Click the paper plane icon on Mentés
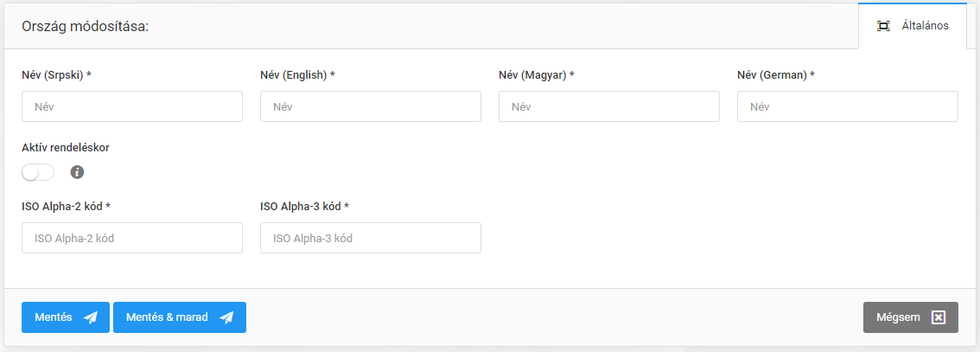 pos(91,317)
